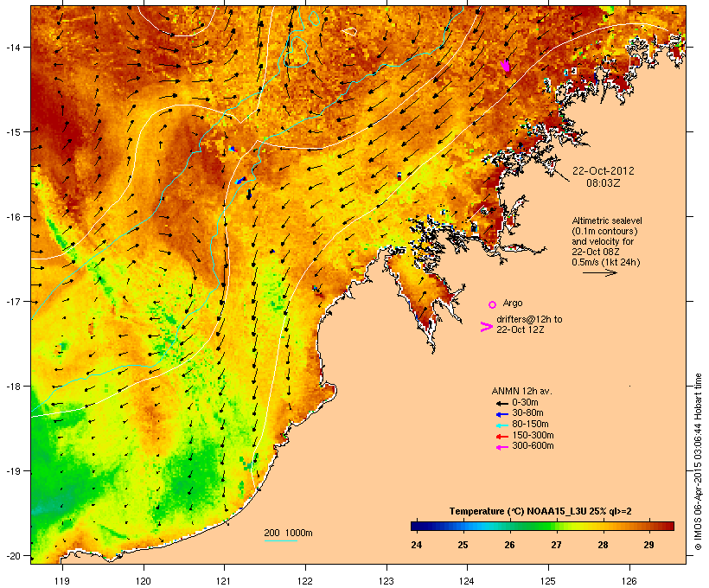
Task: Click colorbar tick label 25
Action: [x=463, y=545]
